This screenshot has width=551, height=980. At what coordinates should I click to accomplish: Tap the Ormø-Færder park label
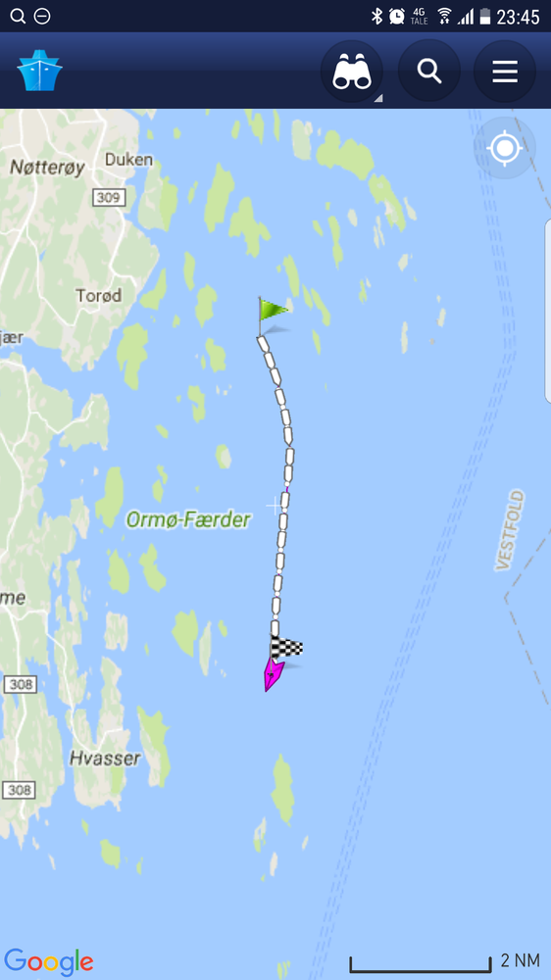coord(188,519)
